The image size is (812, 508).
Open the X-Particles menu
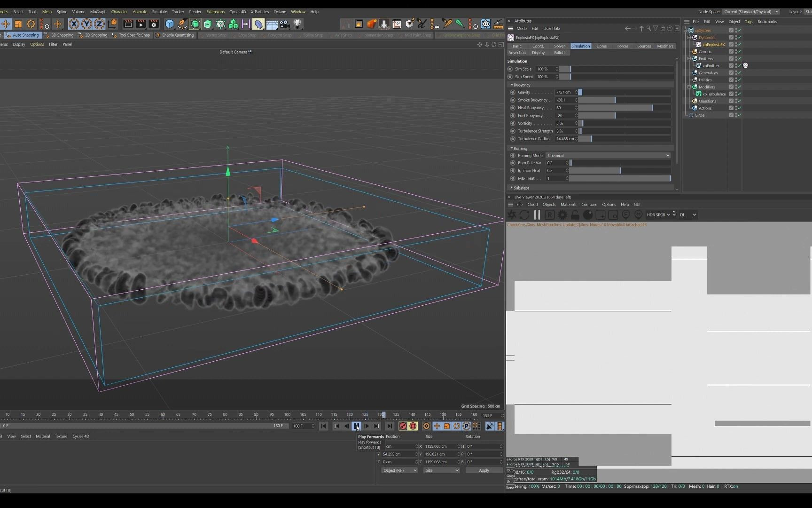[259, 12]
